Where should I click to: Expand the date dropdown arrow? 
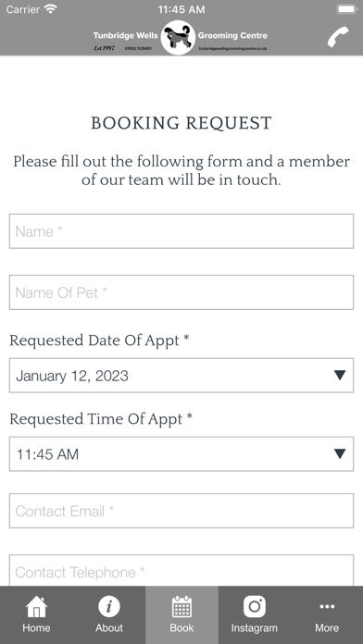(x=340, y=375)
